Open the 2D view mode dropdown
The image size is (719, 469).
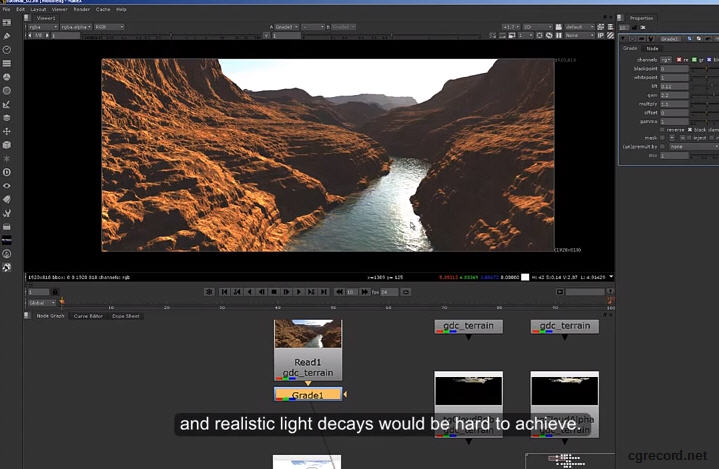pos(537,27)
